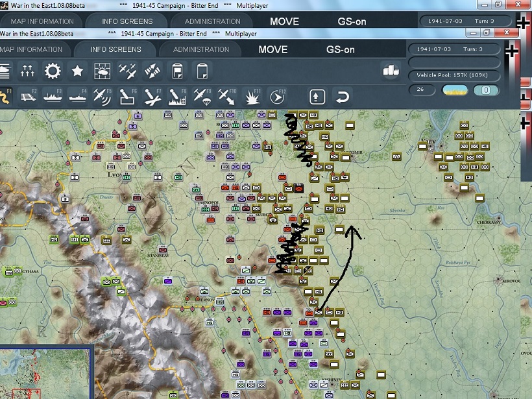Select F2 rail movement mode
Viewport: 532px width, 399px height.
click(28, 97)
